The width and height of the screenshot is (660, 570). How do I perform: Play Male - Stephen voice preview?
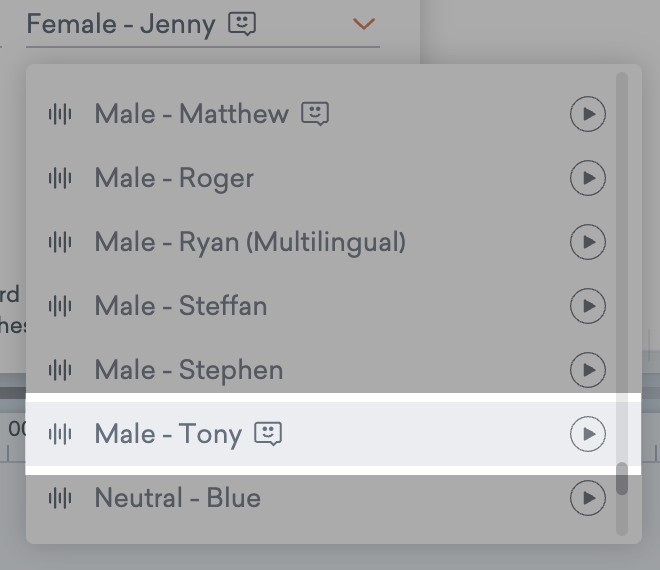pyautogui.click(x=588, y=370)
